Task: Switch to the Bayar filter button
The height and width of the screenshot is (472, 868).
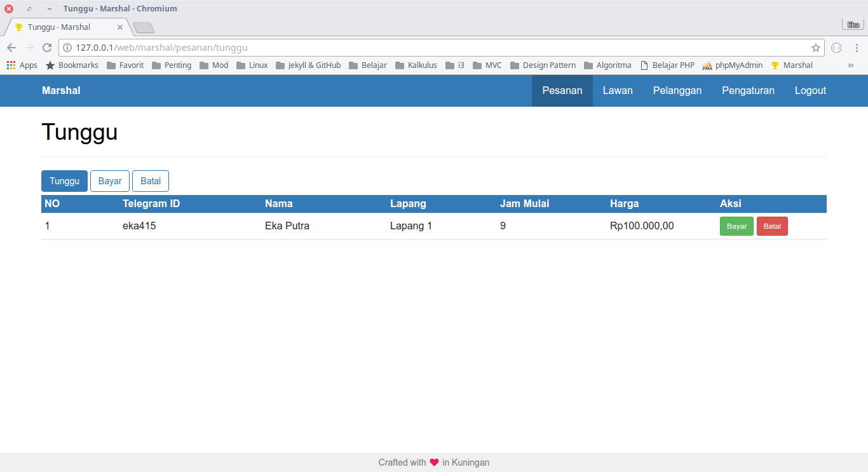Action: coord(110,181)
